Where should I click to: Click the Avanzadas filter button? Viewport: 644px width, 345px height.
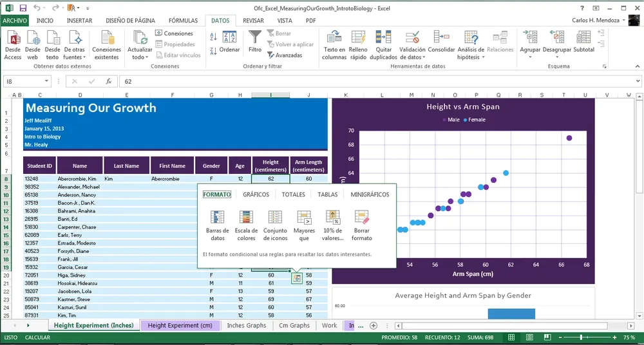284,55
